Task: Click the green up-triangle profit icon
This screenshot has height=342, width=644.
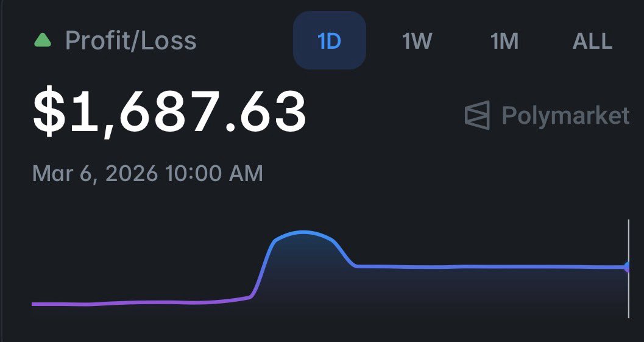Action: click(43, 40)
